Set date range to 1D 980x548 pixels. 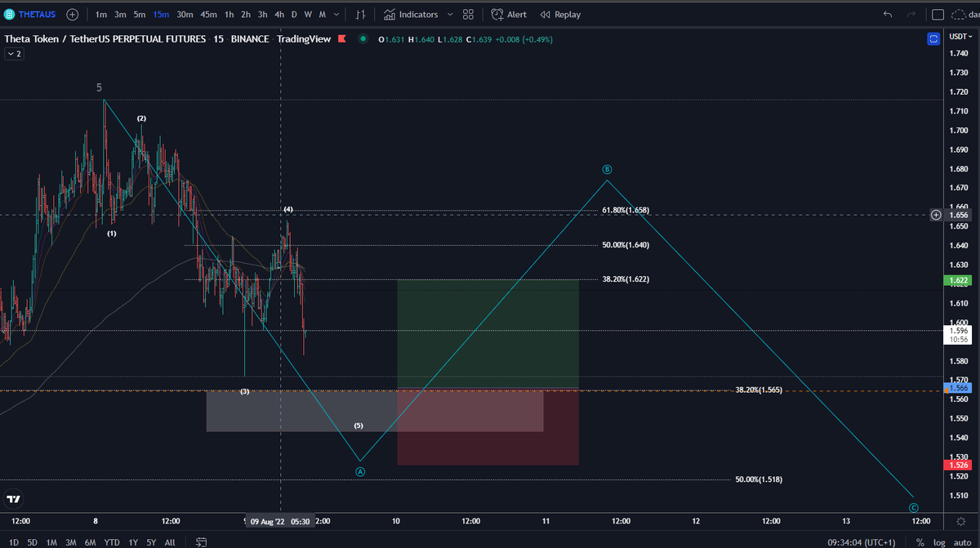(13, 541)
